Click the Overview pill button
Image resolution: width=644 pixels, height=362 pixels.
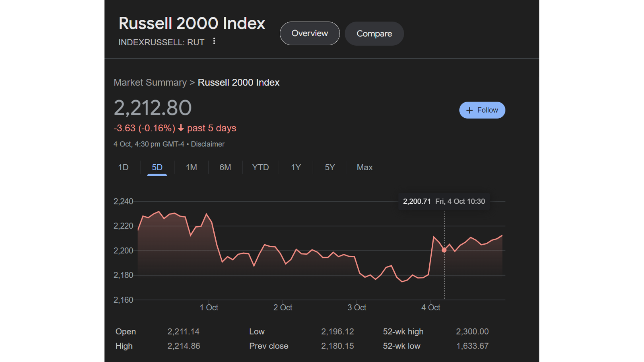310,34
